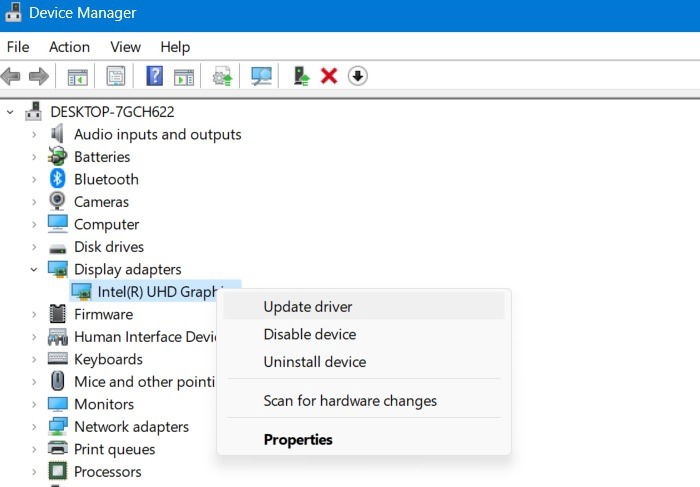Select the Intel(R) UHD Graphics device
This screenshot has width=700, height=487.
(156, 291)
